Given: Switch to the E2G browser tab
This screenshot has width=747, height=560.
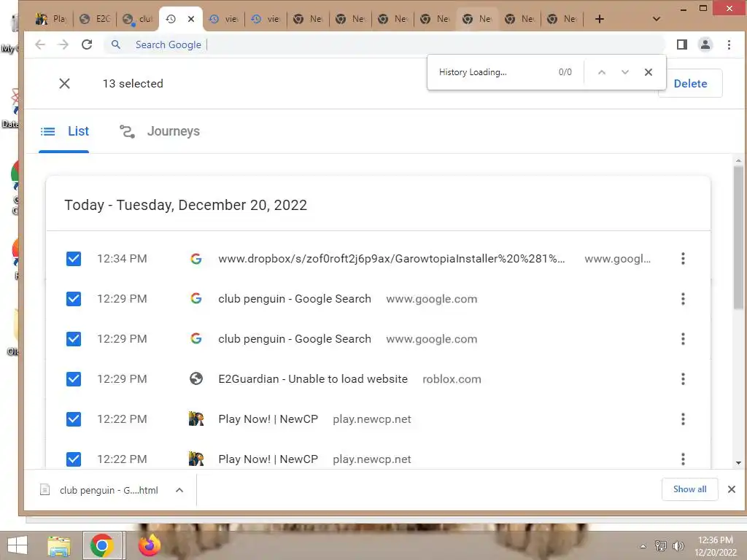Looking at the screenshot, I should tap(96, 19).
